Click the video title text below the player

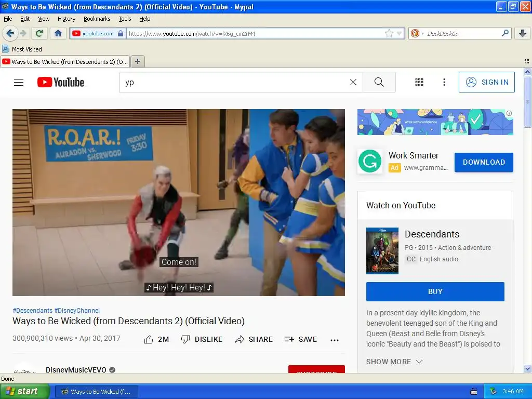tap(129, 321)
